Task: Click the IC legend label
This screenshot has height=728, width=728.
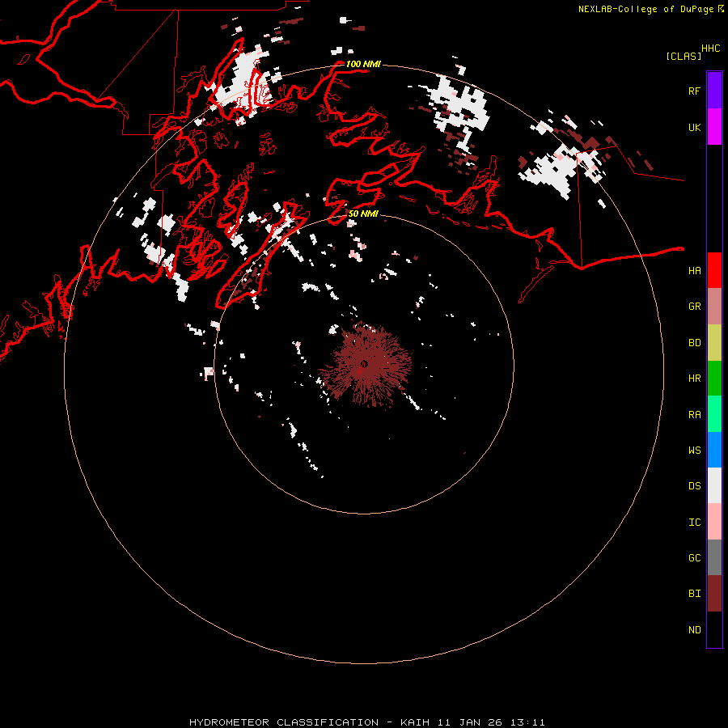Action: tap(694, 522)
